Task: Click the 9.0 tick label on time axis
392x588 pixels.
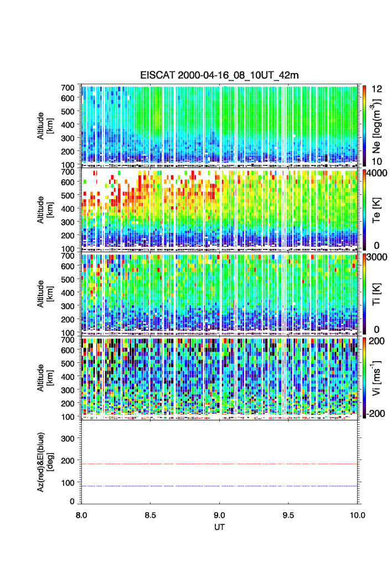Action: 220,514
